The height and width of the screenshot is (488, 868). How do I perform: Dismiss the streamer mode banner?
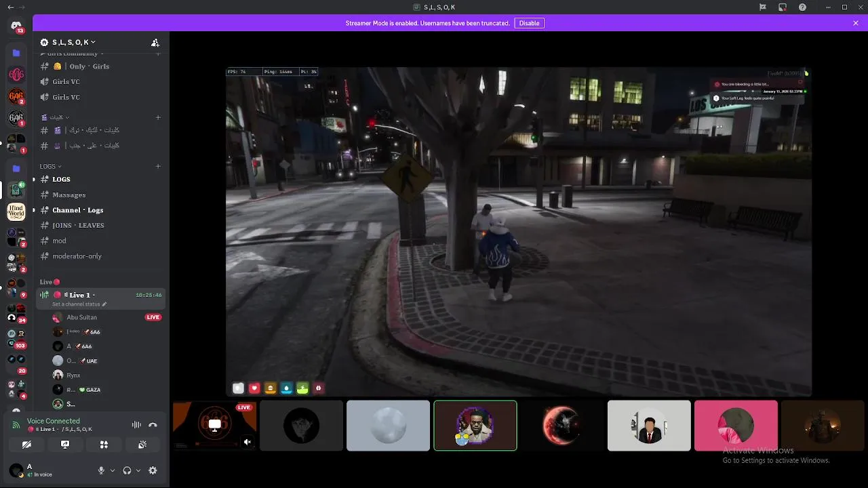click(856, 23)
